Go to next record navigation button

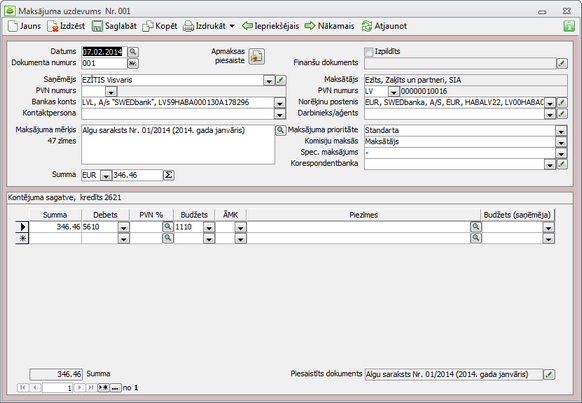[x=79, y=388]
